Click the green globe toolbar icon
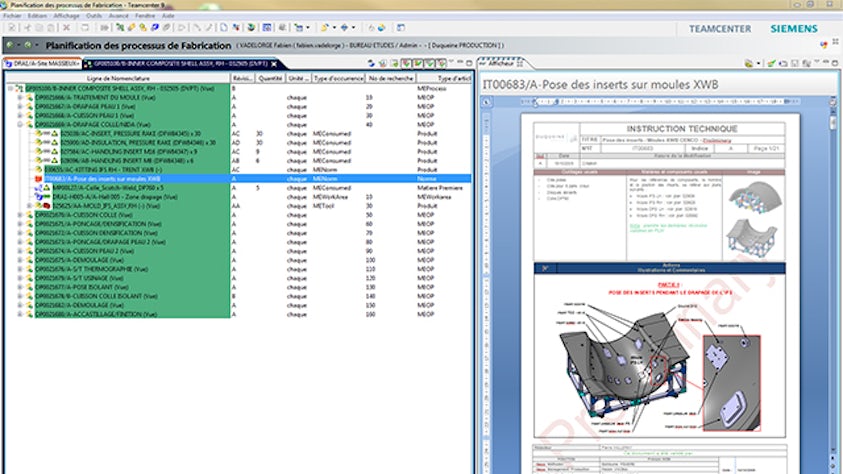 click(x=251, y=28)
